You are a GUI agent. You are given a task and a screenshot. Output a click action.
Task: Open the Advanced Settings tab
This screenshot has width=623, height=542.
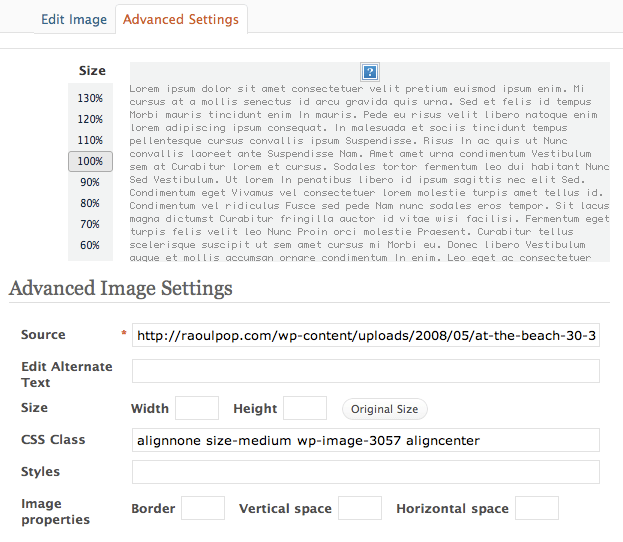(181, 19)
